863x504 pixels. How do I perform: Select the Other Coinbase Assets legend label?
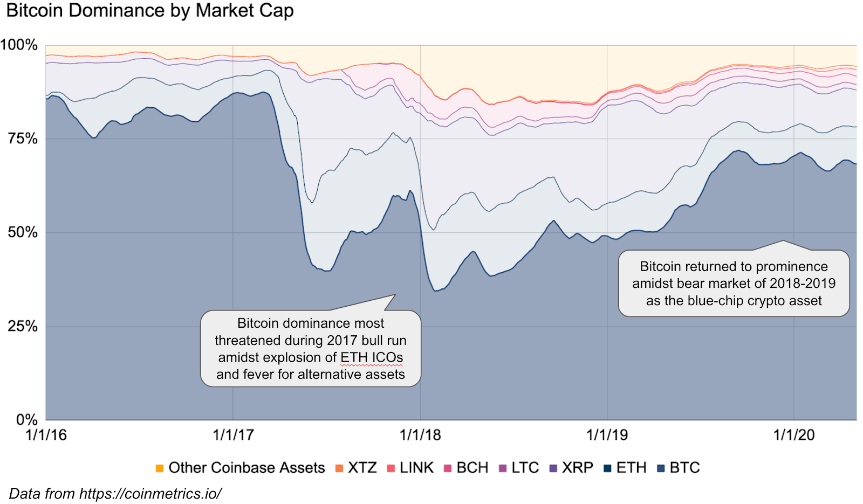pyautogui.click(x=246, y=468)
